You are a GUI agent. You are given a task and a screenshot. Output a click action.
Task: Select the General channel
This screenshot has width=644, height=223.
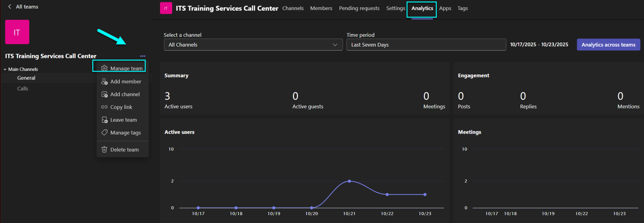[x=26, y=78]
